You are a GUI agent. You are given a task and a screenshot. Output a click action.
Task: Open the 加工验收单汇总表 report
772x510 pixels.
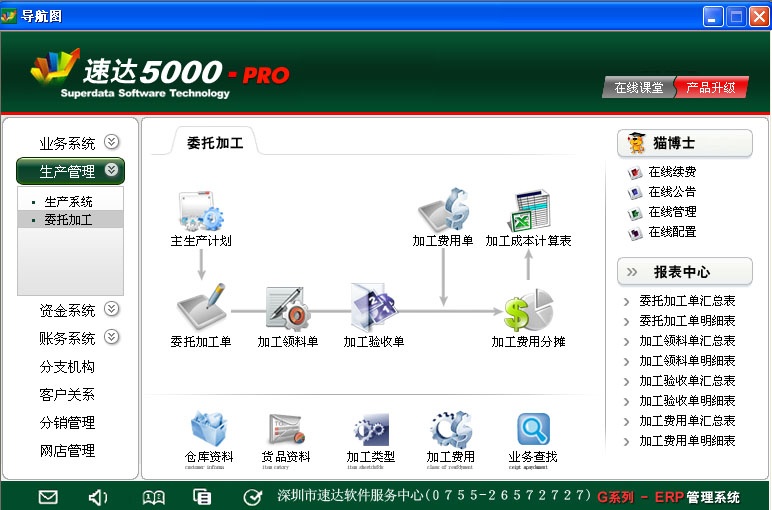click(x=687, y=381)
